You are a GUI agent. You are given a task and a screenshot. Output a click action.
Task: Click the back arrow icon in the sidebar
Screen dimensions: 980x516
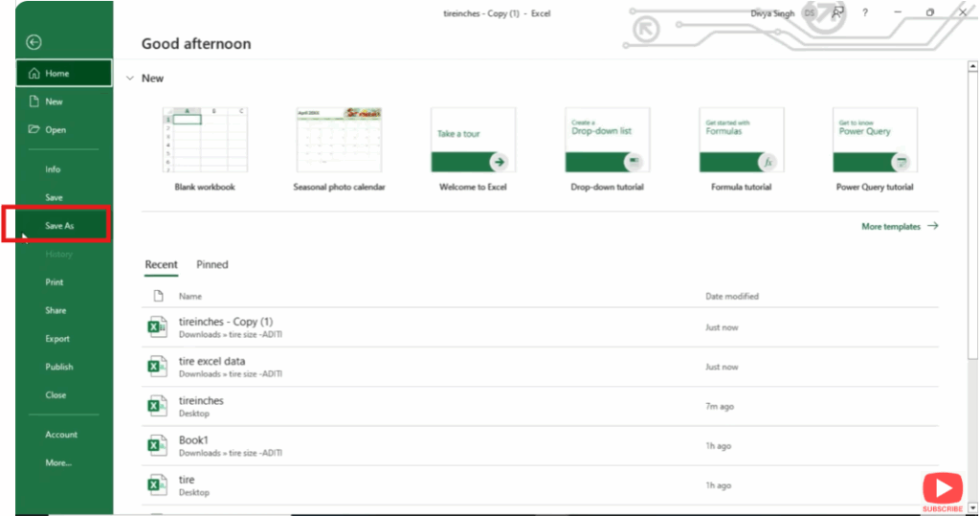tap(34, 42)
